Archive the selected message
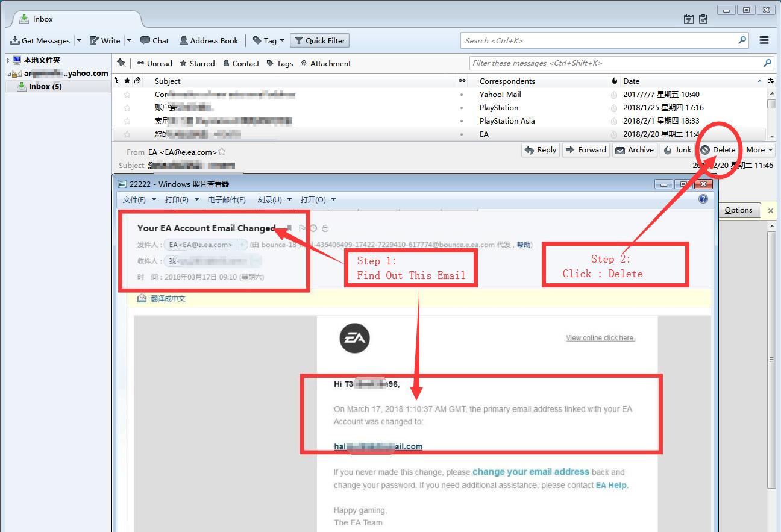Screen dimensions: 781x532 635,150
